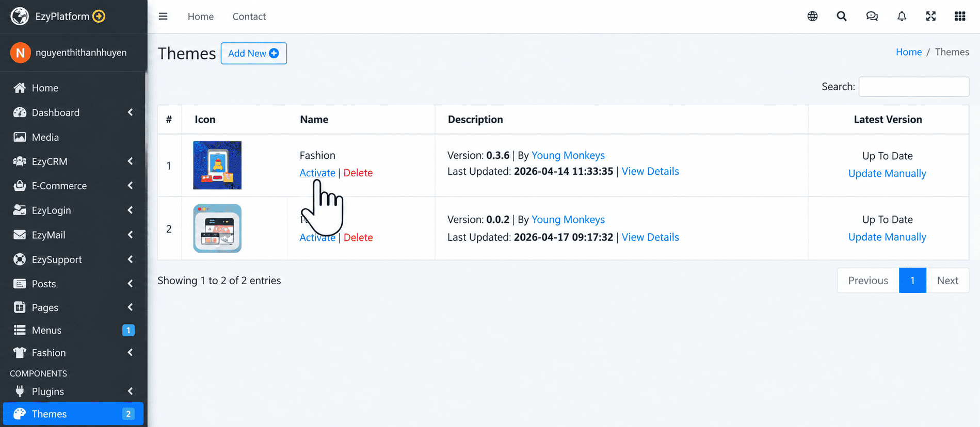Image resolution: width=980 pixels, height=427 pixels.
Task: Open Menus in the sidebar
Action: pos(73,330)
